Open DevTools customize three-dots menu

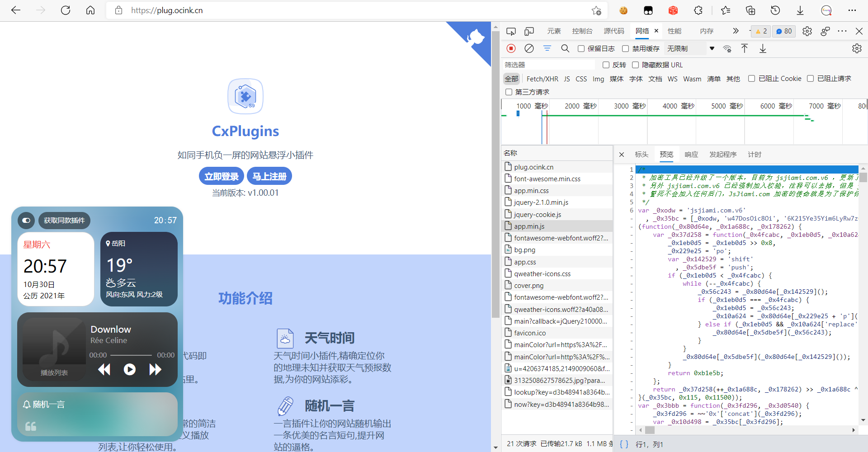point(842,31)
